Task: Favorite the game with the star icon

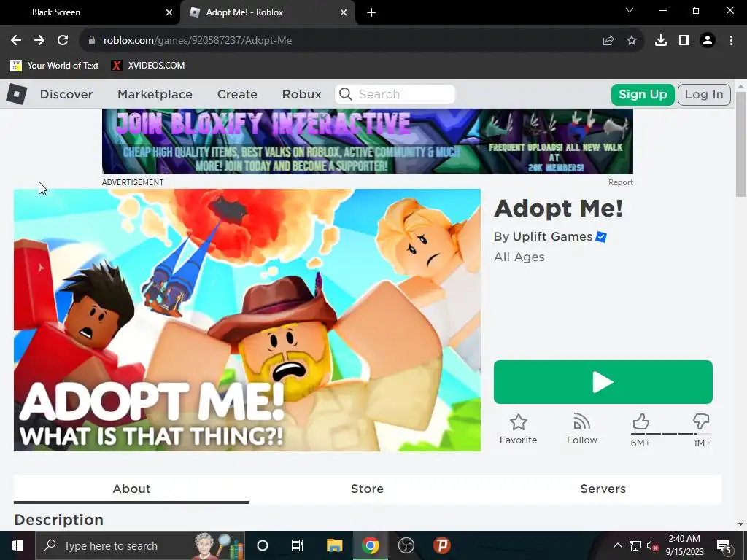Action: click(x=519, y=422)
